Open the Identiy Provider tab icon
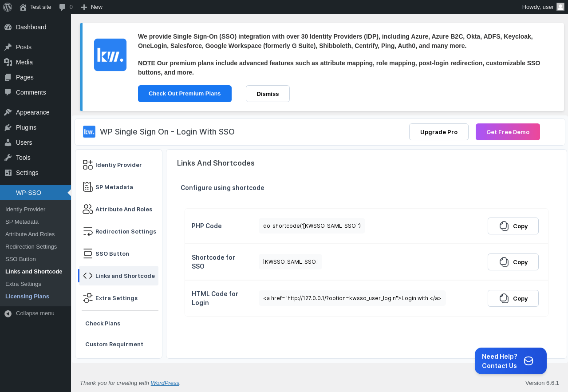568x392 pixels. pos(88,165)
